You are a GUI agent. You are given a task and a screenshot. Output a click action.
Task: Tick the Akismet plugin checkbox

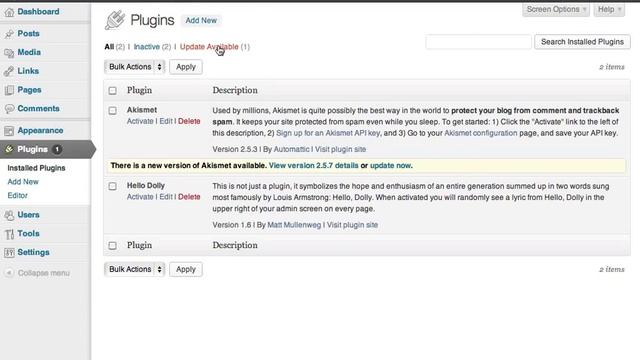tap(113, 111)
